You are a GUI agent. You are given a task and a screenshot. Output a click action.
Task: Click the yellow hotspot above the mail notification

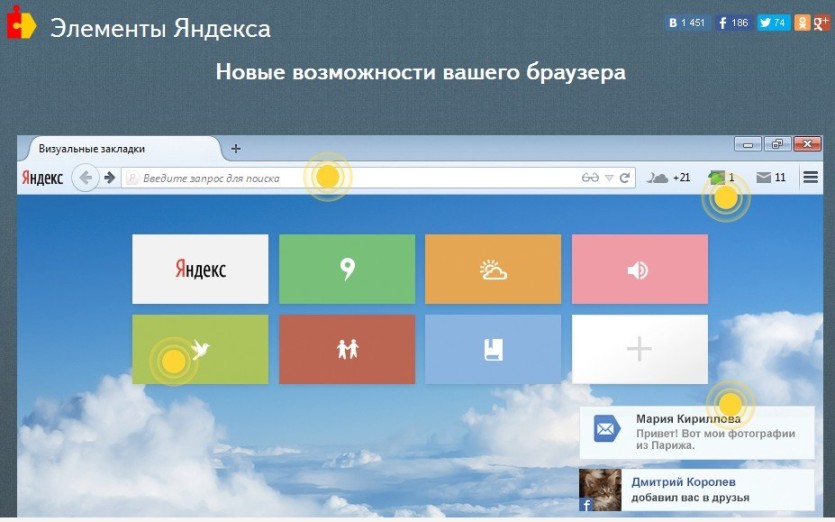730,404
